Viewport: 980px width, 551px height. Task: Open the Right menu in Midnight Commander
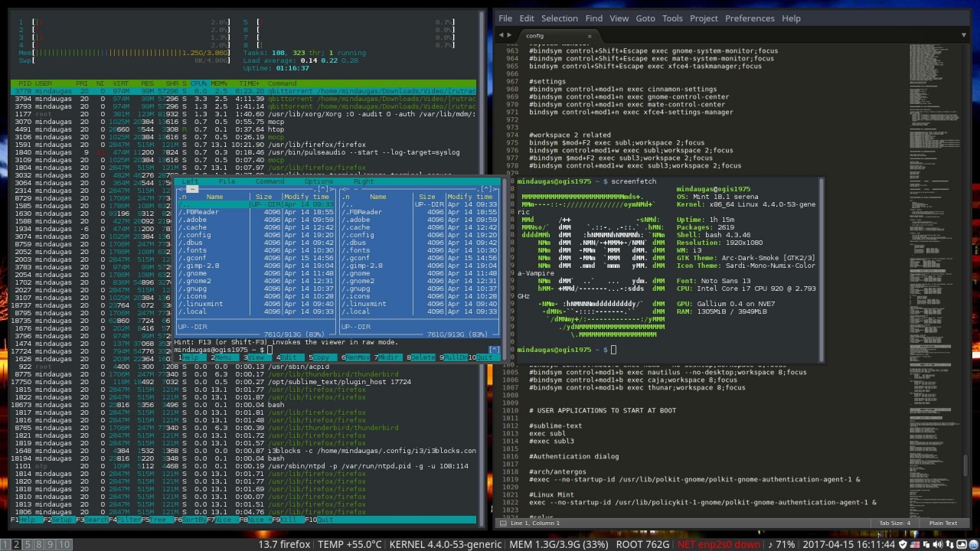coord(364,181)
